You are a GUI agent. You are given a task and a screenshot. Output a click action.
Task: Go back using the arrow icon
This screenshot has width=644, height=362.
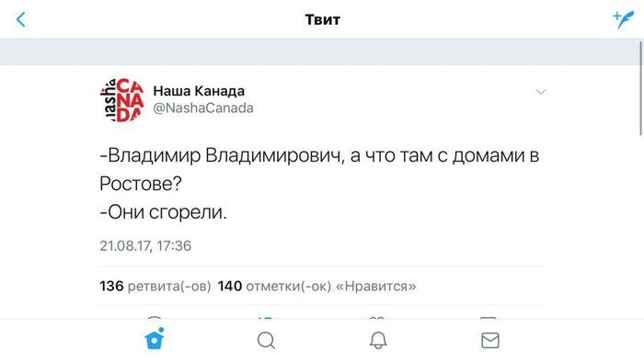coord(20,19)
